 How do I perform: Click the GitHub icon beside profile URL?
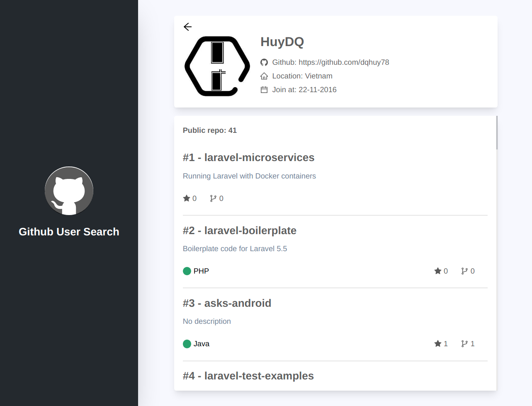[x=264, y=62]
